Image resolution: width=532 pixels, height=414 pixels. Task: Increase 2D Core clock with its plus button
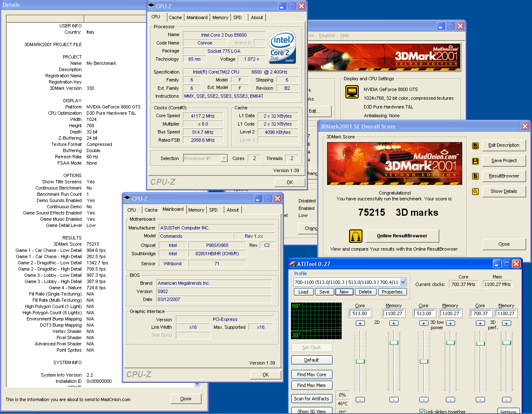360,323
